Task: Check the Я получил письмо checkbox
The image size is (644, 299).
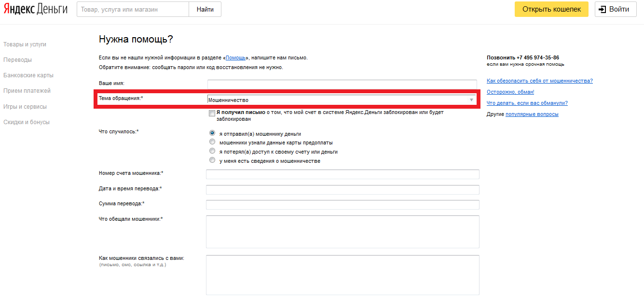Action: click(x=212, y=113)
